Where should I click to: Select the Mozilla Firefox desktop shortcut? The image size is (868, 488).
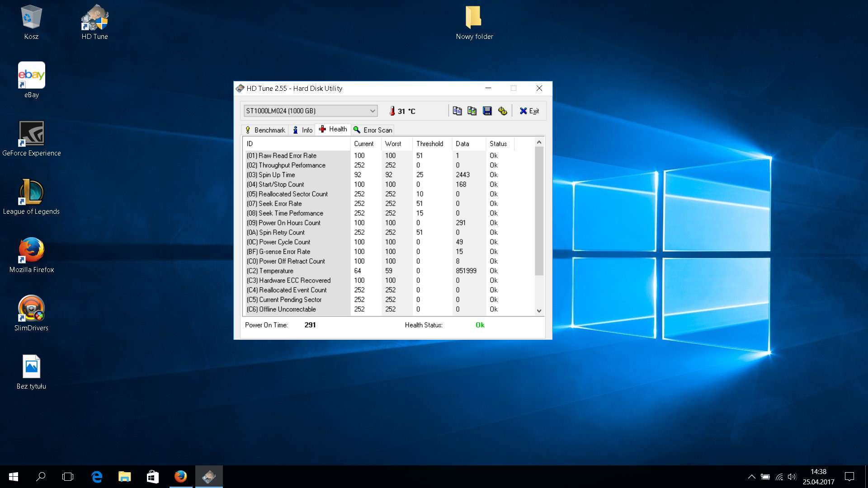31,255
